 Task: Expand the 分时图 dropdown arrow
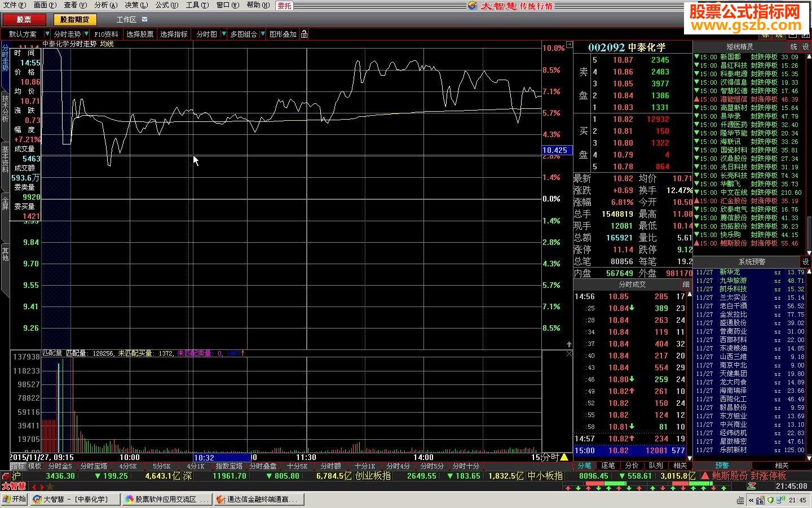pyautogui.click(x=223, y=34)
